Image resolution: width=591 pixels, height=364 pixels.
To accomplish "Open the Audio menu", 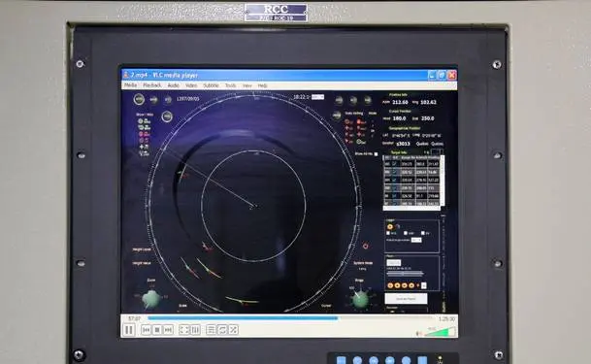I will pyautogui.click(x=174, y=85).
